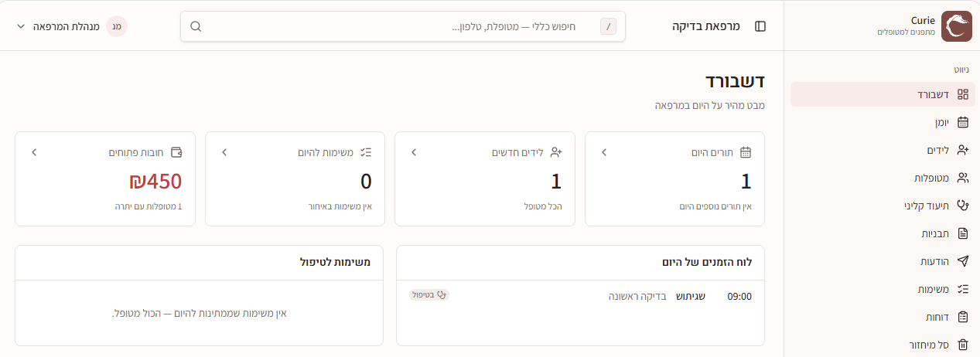
Task: Open משימות page from sidebar
Action: [883, 289]
